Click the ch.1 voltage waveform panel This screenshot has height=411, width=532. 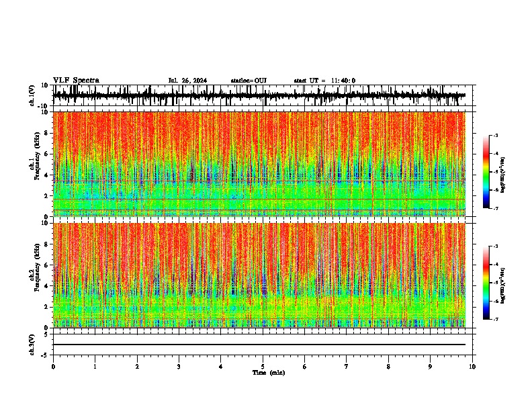click(263, 95)
